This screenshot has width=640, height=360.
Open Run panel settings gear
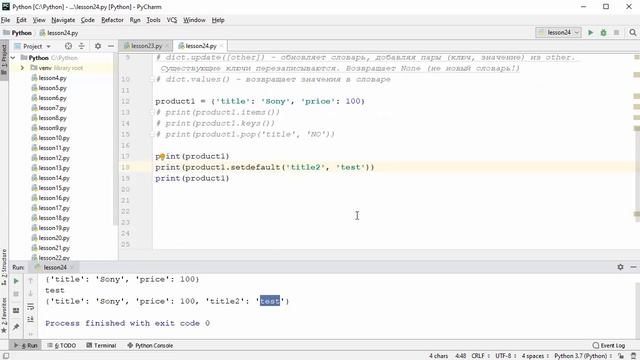tap(620, 267)
